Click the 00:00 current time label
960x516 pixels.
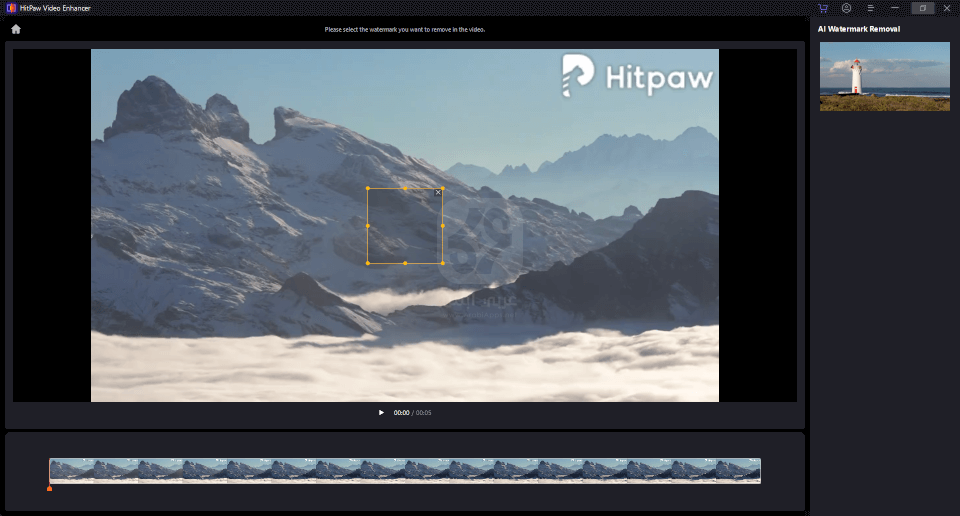(402, 413)
